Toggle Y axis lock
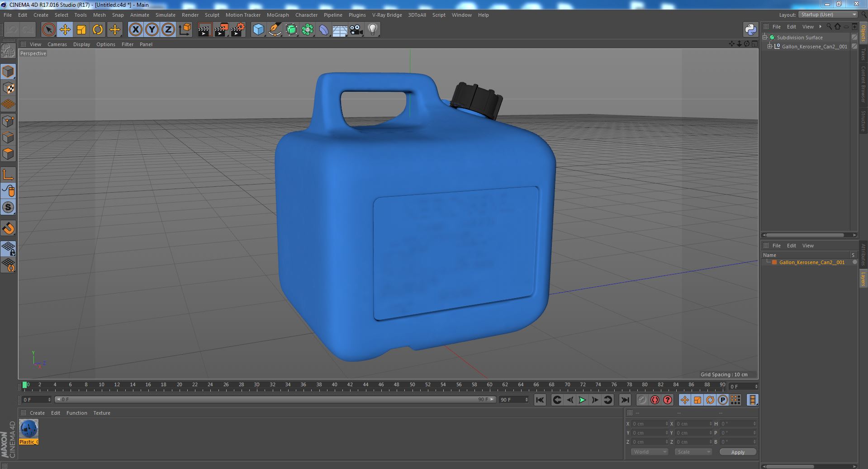The image size is (868, 469). point(152,30)
